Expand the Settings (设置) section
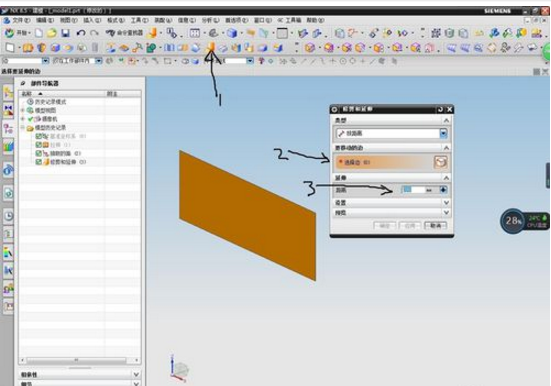The width and height of the screenshot is (551, 386). (x=446, y=202)
